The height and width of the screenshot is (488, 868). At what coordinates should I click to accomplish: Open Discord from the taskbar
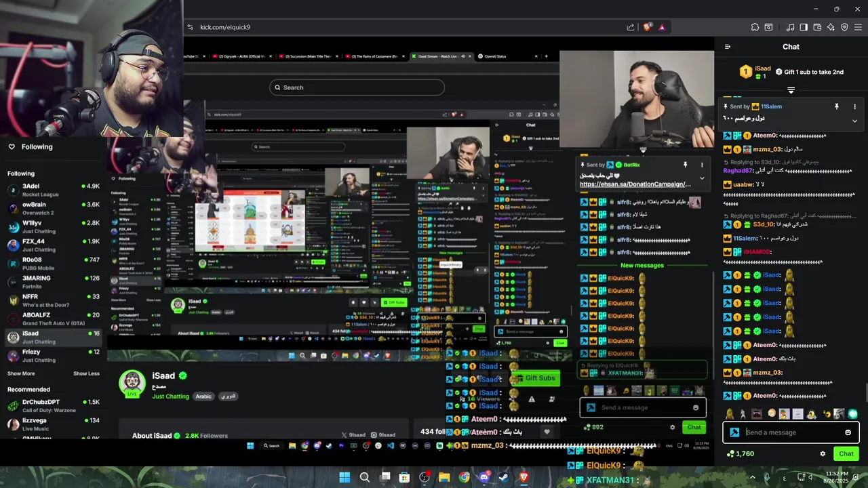coord(484,477)
